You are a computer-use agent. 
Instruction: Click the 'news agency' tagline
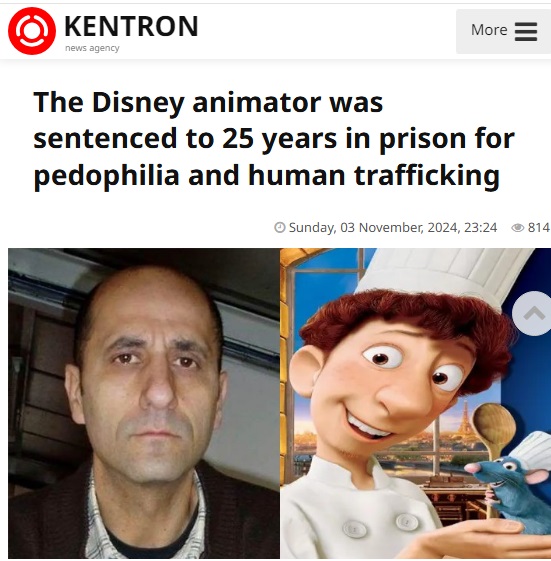click(x=92, y=48)
